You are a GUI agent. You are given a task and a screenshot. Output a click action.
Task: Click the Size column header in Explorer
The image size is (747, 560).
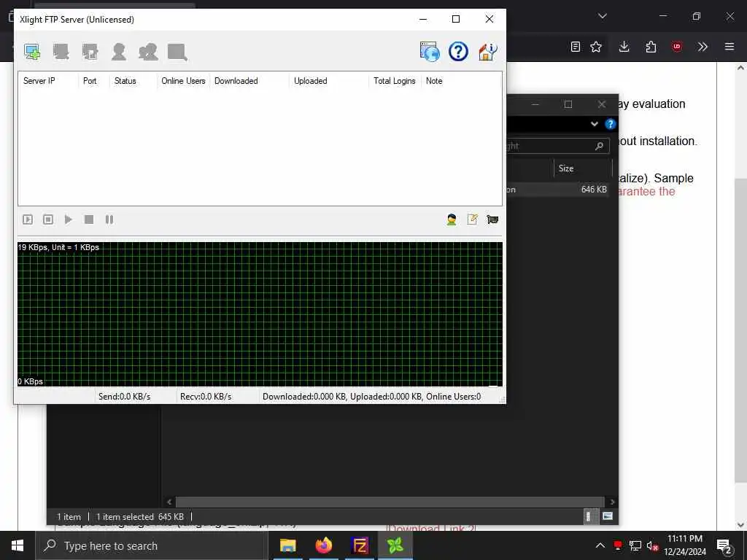click(583, 168)
